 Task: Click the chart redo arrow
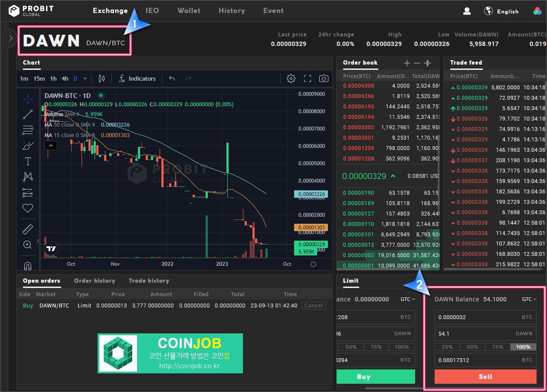tap(188, 78)
